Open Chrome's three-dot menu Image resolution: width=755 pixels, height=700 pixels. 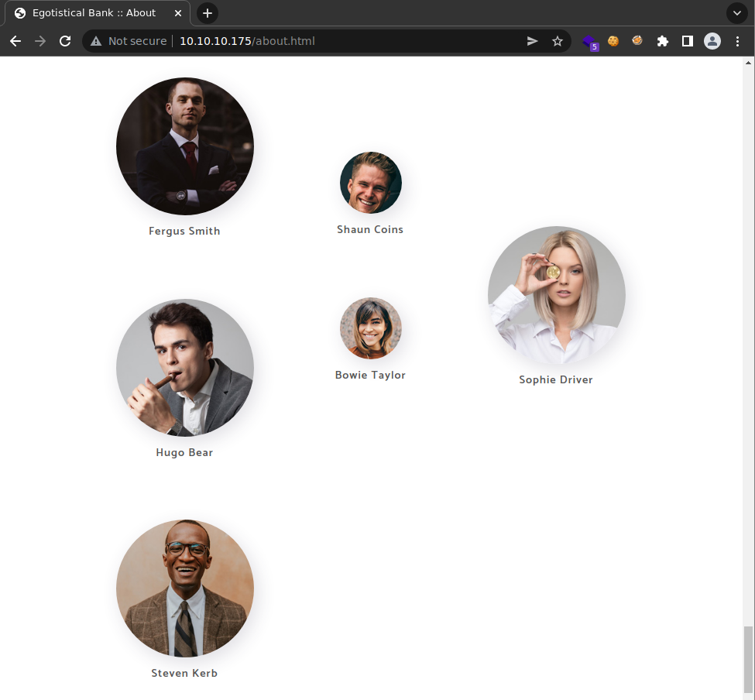[737, 41]
